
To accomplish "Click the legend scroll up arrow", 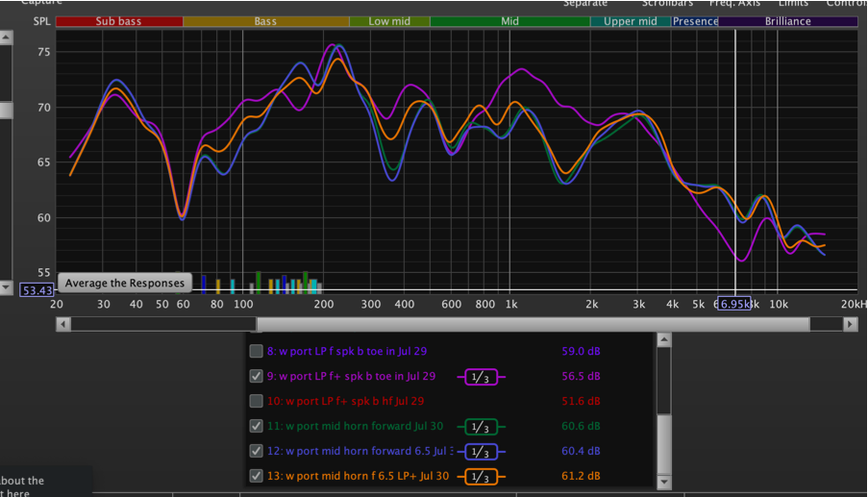I will point(663,339).
